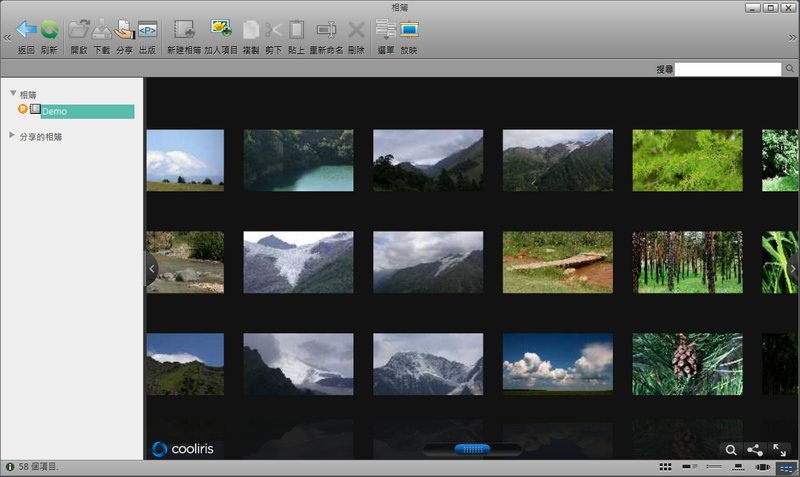Click the 刷新 refresh icon

tap(49, 30)
